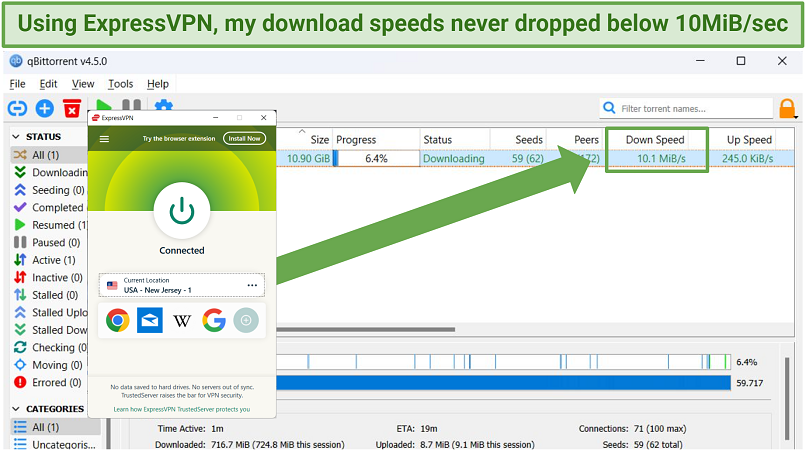The width and height of the screenshot is (806, 452).
Task: Minimize the ExpressVPN window
Action: tap(216, 118)
